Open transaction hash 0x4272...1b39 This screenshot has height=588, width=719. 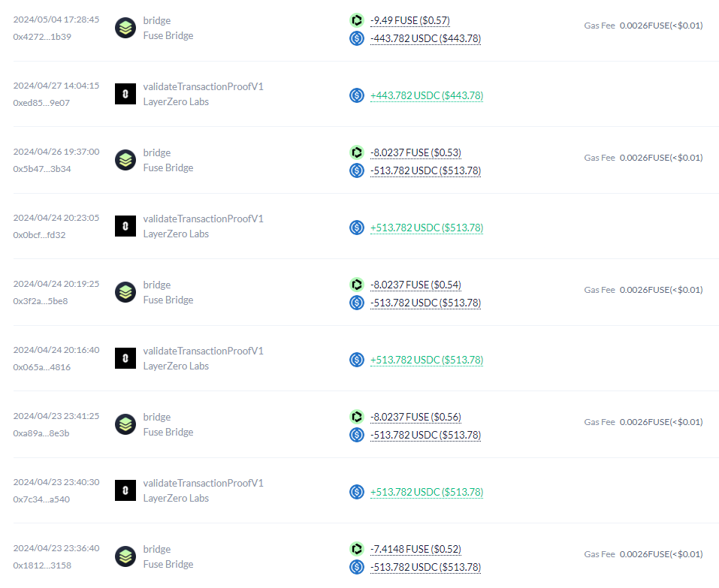pyautogui.click(x=42, y=37)
